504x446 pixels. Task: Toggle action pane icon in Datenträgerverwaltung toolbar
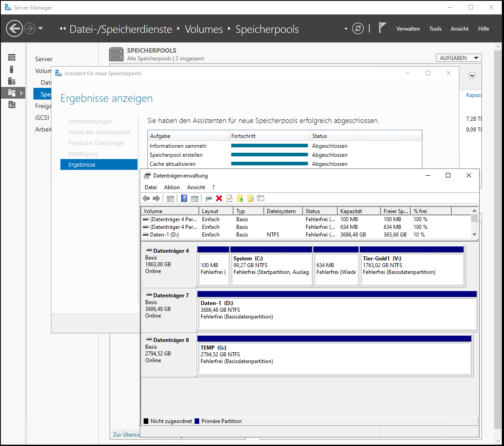click(x=194, y=199)
